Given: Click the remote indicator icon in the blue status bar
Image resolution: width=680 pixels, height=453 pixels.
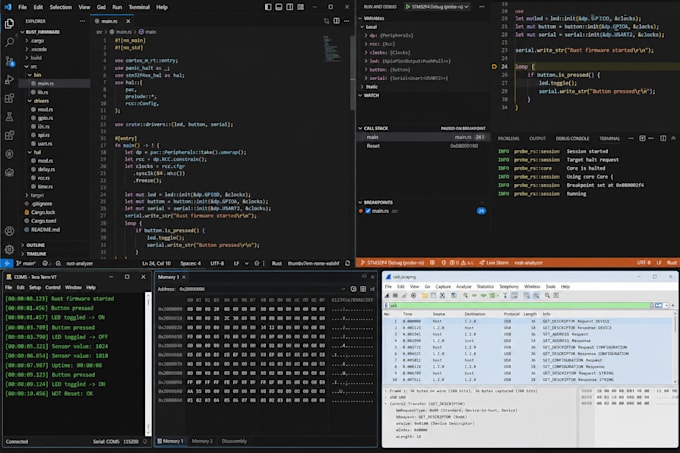Looking at the screenshot, I should (x=7, y=263).
